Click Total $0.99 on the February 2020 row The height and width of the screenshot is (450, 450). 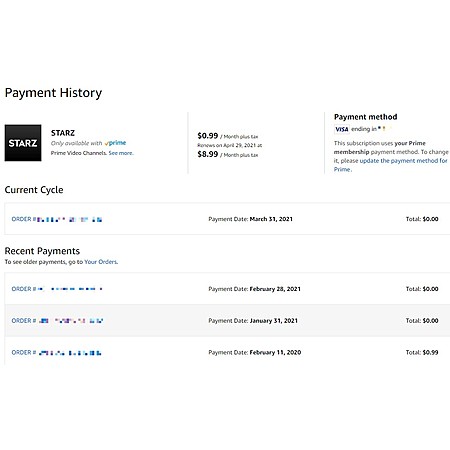point(422,352)
